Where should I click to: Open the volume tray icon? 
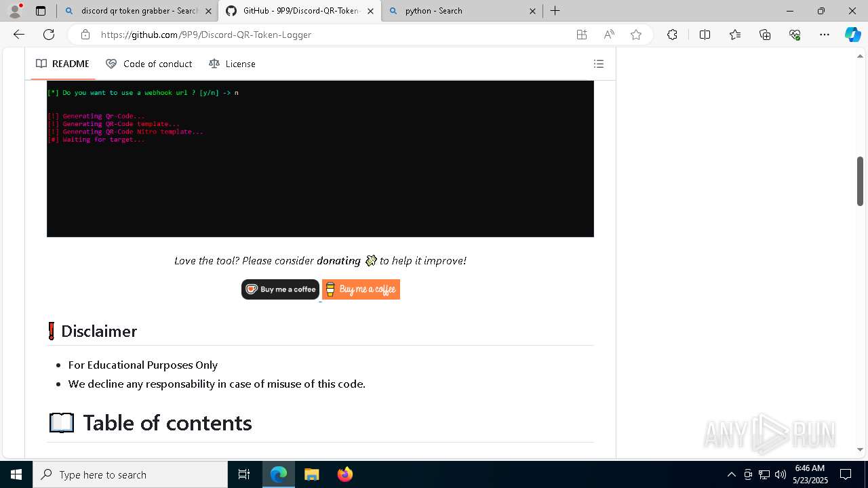point(781,474)
